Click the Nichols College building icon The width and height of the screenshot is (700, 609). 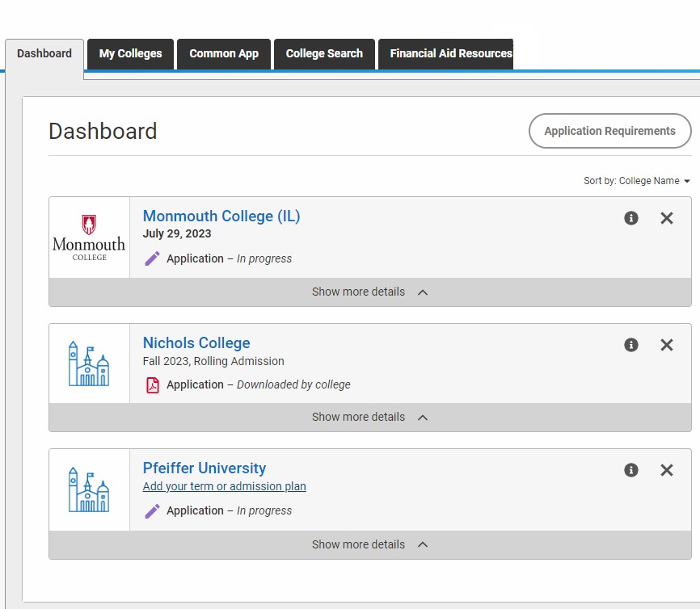(89, 363)
